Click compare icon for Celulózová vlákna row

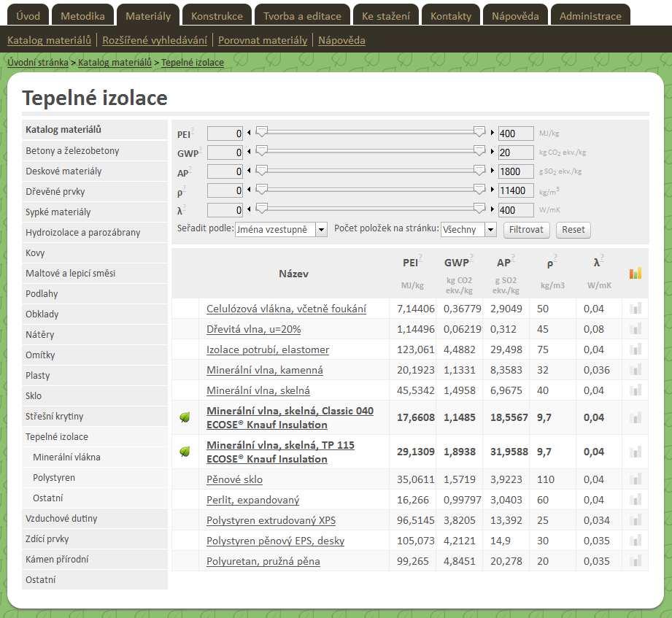pos(635,309)
